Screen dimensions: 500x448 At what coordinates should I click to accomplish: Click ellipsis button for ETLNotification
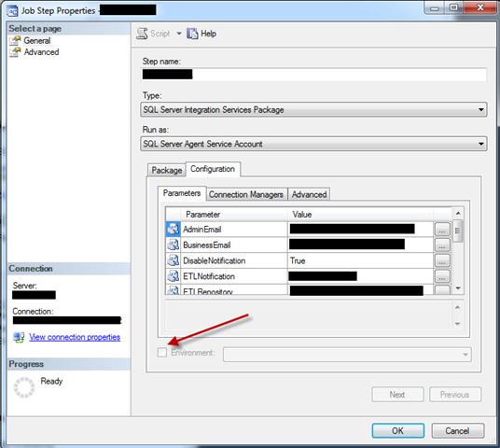pyautogui.click(x=442, y=276)
